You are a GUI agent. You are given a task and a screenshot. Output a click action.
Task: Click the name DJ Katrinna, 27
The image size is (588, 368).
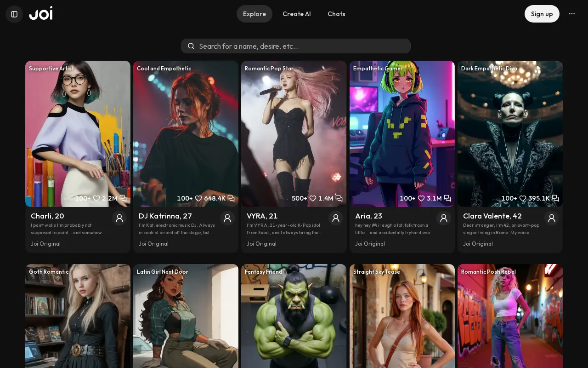165,216
